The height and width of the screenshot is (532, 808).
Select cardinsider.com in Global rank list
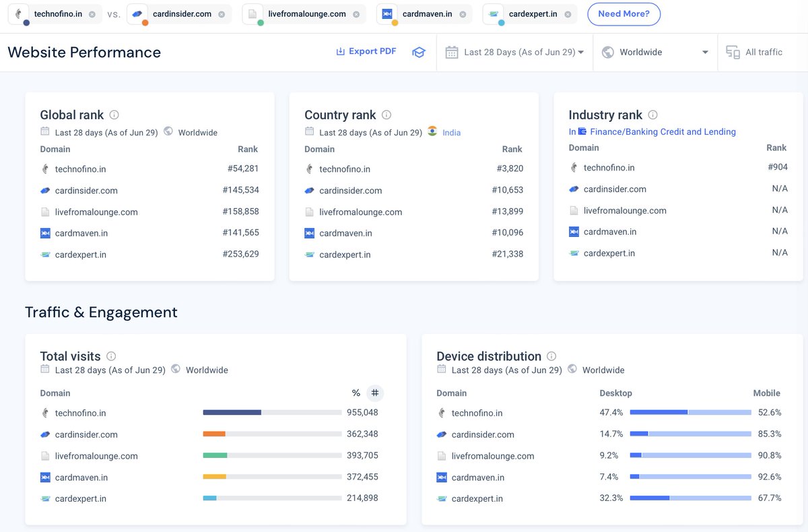click(x=86, y=191)
